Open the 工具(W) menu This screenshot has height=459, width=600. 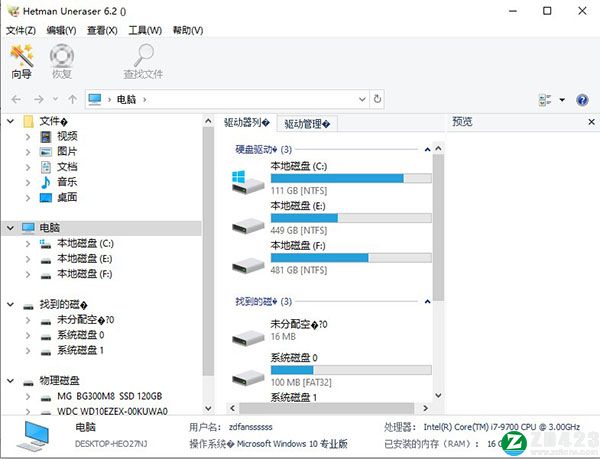pyautogui.click(x=145, y=30)
